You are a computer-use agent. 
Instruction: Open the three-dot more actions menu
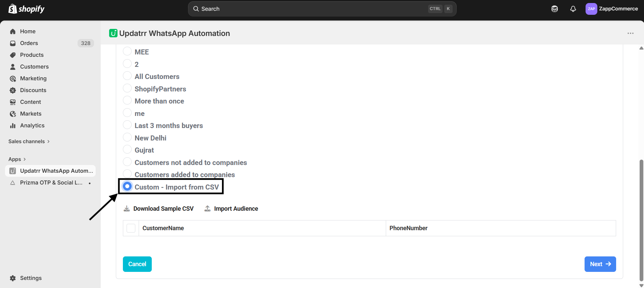[630, 33]
